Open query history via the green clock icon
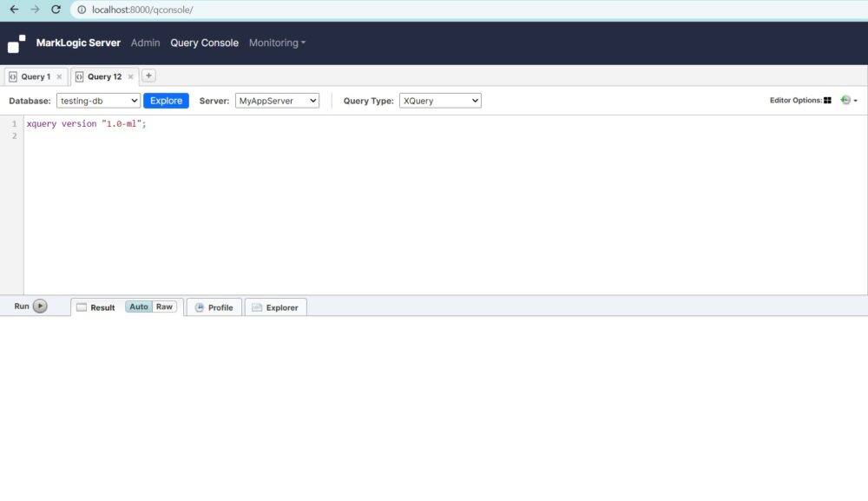Viewport: 868px width, 501px height. coord(844,100)
